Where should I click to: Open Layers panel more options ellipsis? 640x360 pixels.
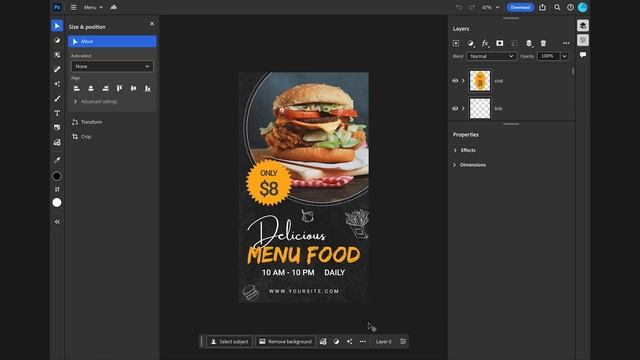point(566,43)
